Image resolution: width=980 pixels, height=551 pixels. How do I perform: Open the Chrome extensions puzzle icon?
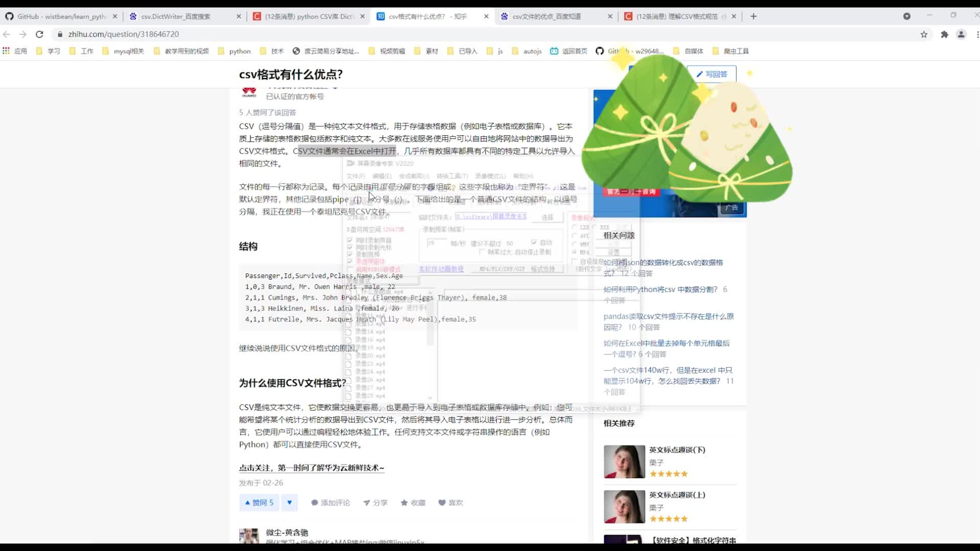[944, 34]
